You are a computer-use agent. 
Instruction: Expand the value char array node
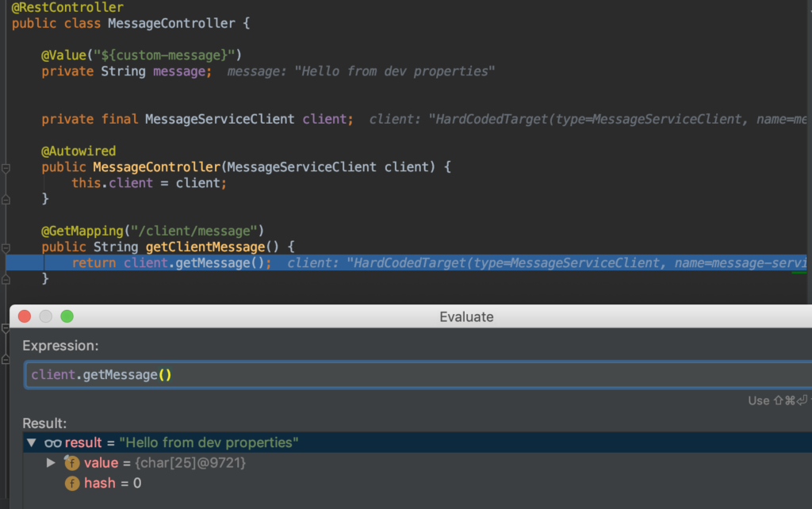coord(51,463)
